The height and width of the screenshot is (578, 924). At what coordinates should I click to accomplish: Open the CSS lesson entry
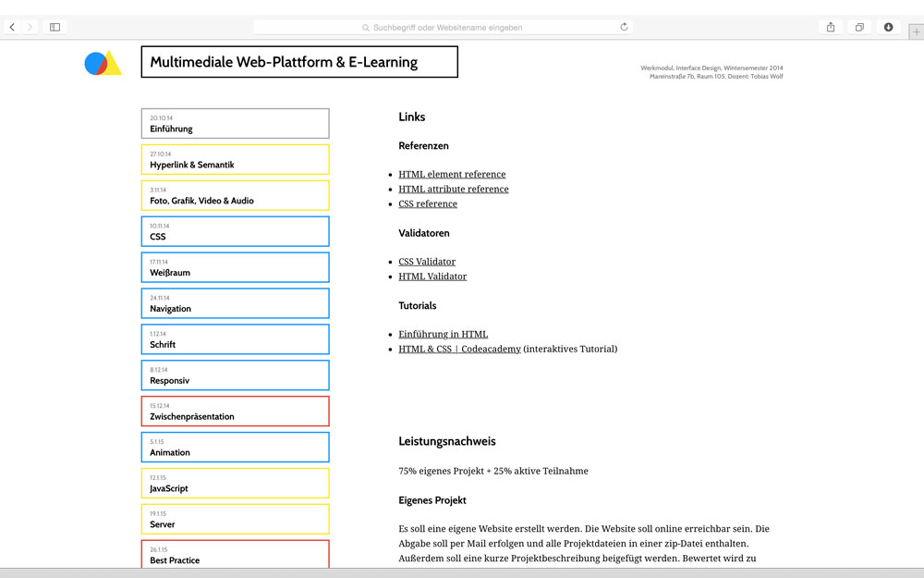coord(235,232)
